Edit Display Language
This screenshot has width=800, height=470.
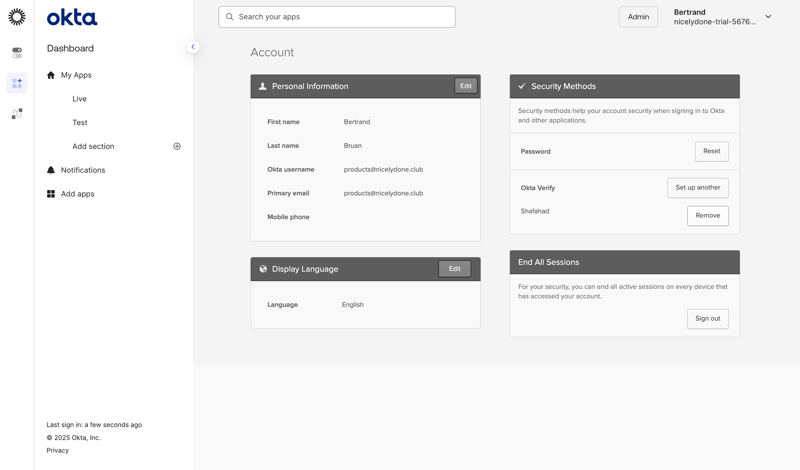tap(455, 268)
